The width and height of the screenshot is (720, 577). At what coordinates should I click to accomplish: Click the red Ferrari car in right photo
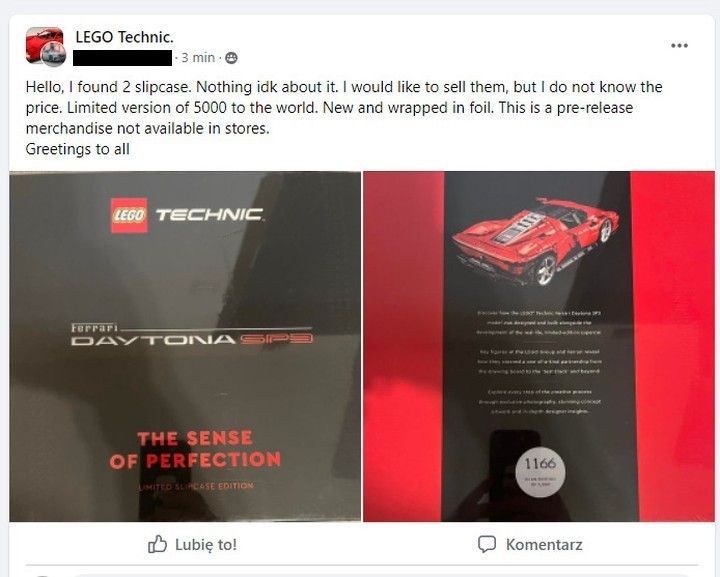point(537,239)
